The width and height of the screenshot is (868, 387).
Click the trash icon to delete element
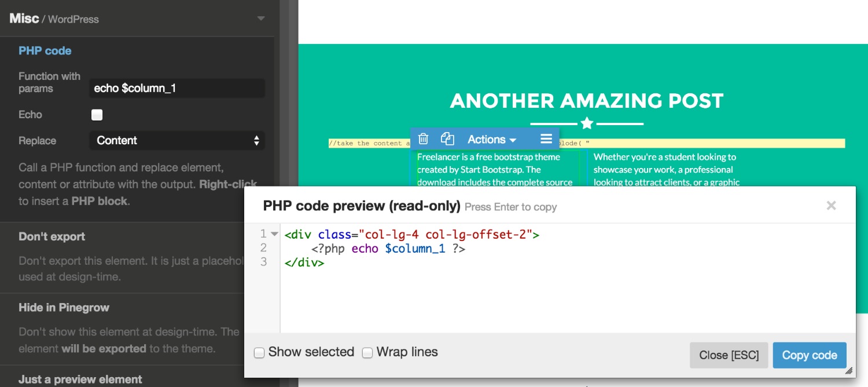point(423,139)
